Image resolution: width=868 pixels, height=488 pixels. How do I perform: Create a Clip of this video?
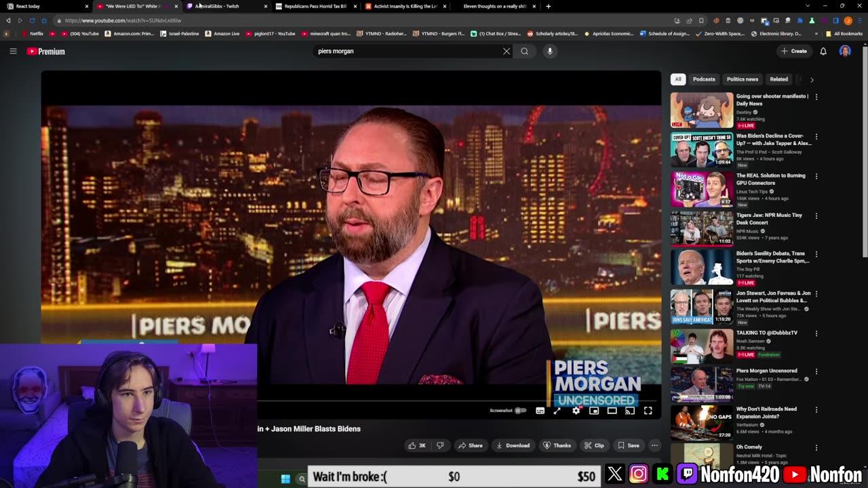point(594,445)
